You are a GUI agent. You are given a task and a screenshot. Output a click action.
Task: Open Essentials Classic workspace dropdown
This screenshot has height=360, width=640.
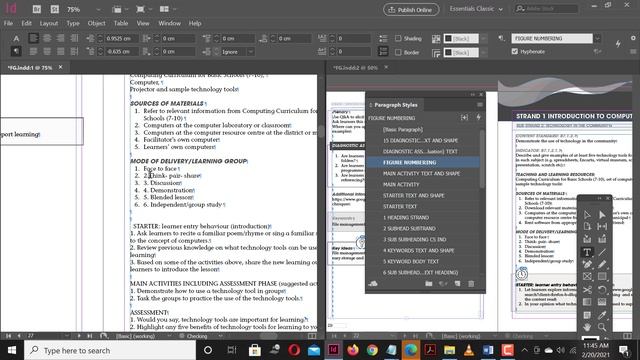click(x=476, y=9)
